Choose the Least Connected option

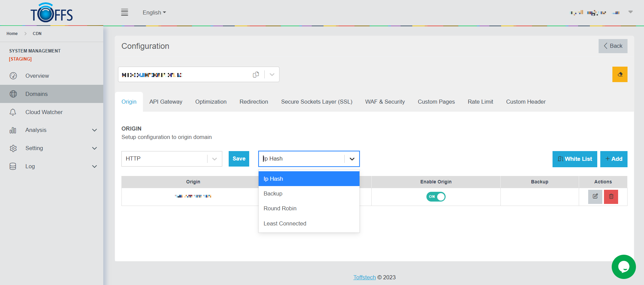click(x=285, y=224)
